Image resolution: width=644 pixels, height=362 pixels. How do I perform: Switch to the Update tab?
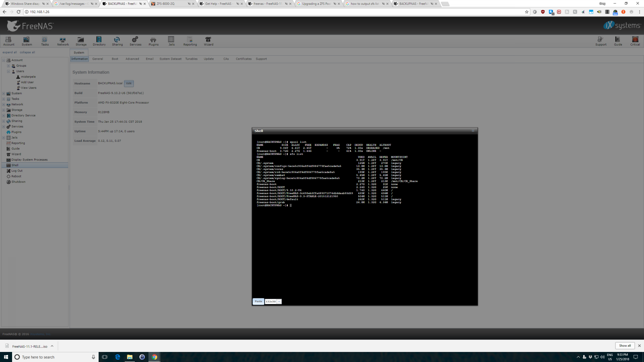(209, 59)
